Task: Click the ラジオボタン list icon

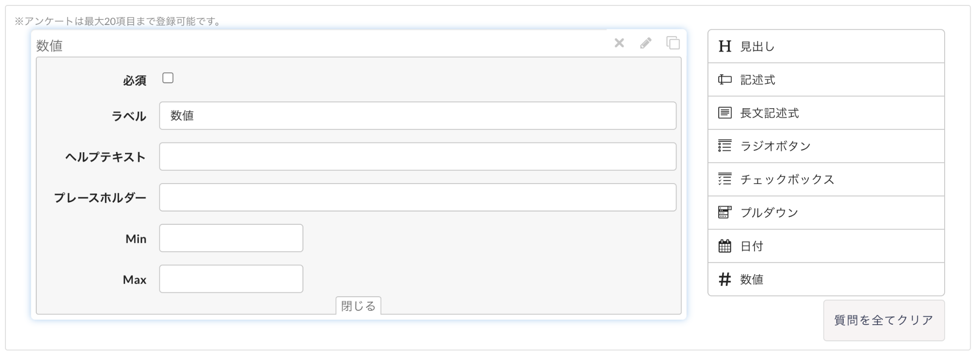Action: point(725,146)
